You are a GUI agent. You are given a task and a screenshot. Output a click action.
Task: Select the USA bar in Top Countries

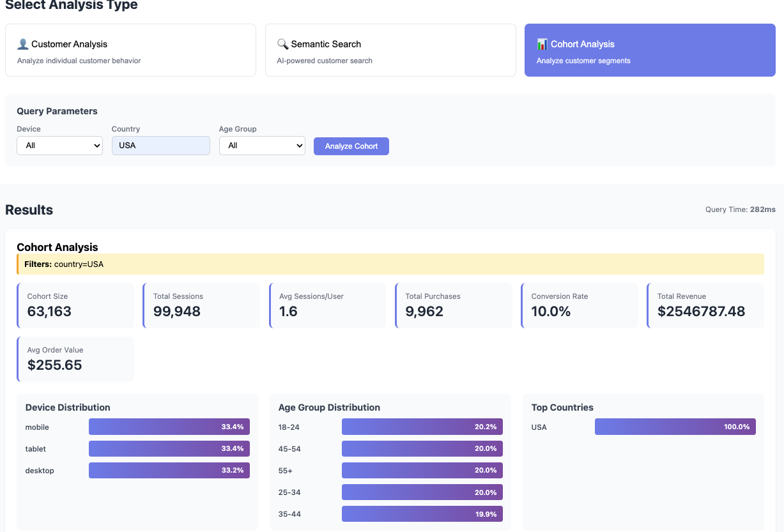pyautogui.click(x=675, y=427)
